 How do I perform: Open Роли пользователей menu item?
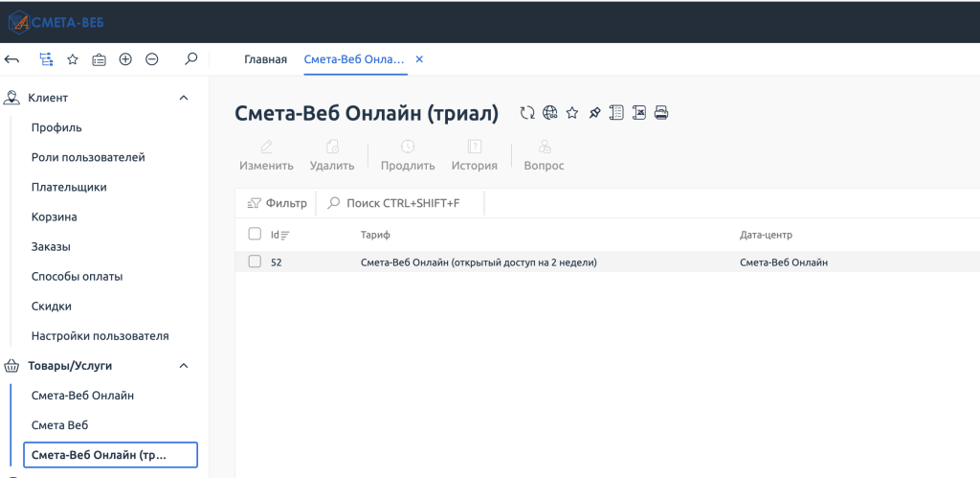(88, 158)
